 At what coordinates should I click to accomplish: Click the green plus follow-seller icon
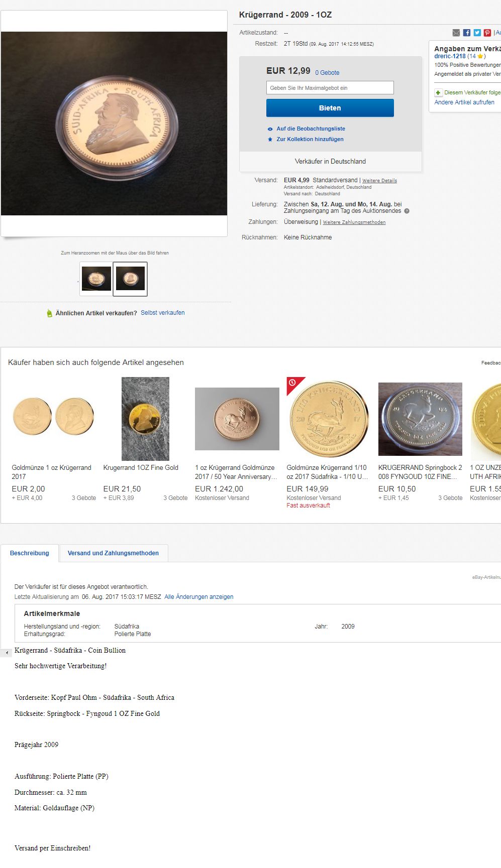[438, 93]
